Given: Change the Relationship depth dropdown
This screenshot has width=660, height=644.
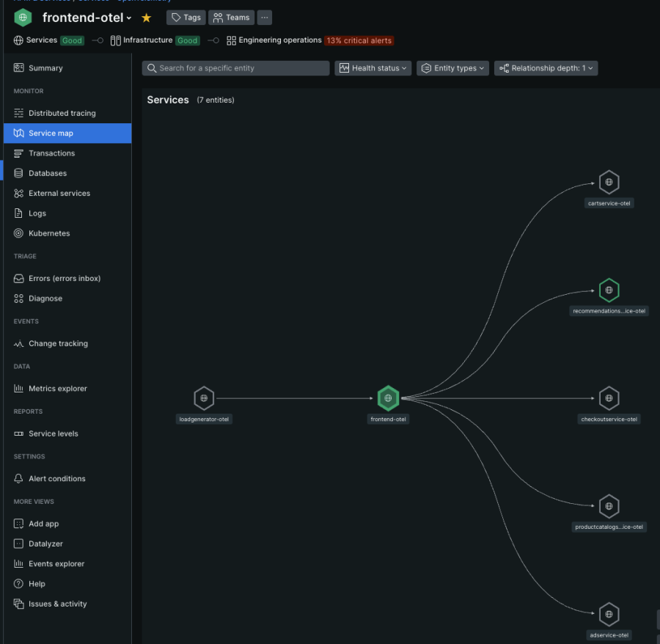Looking at the screenshot, I should click(x=546, y=68).
